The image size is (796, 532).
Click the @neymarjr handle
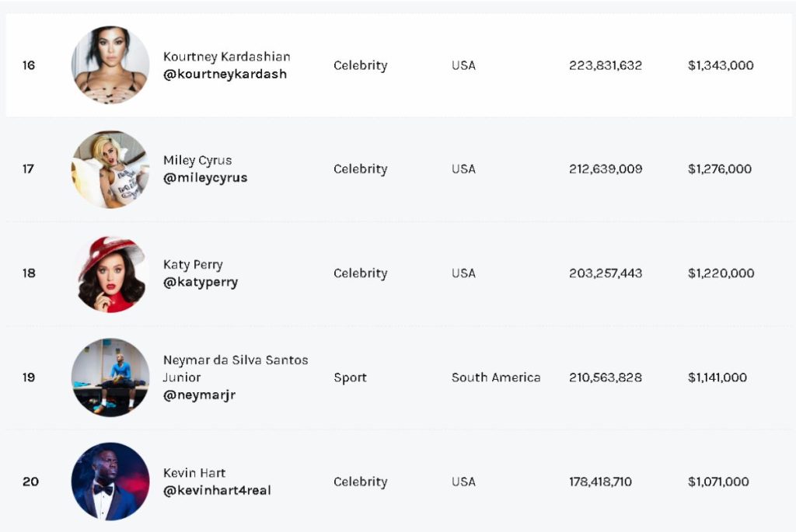[x=199, y=395]
